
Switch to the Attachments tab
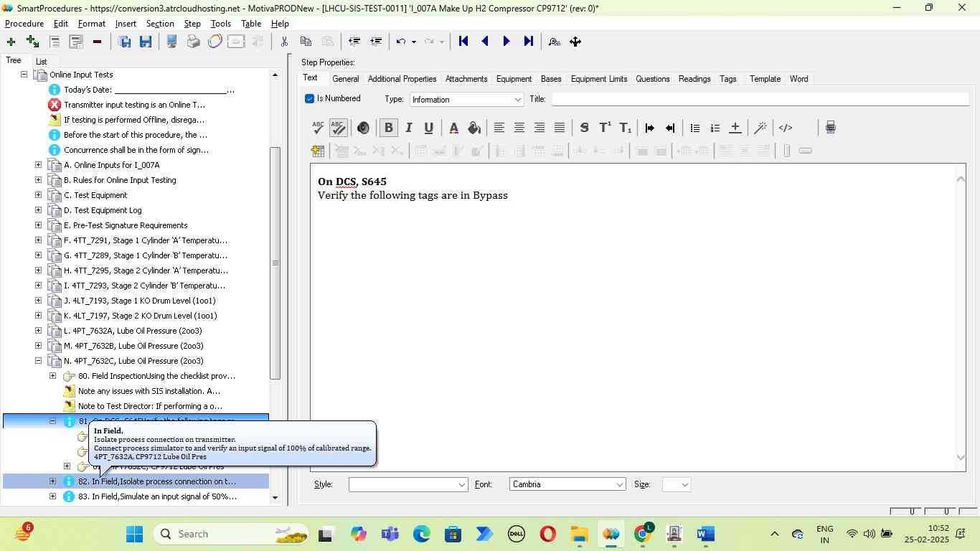pos(466,79)
